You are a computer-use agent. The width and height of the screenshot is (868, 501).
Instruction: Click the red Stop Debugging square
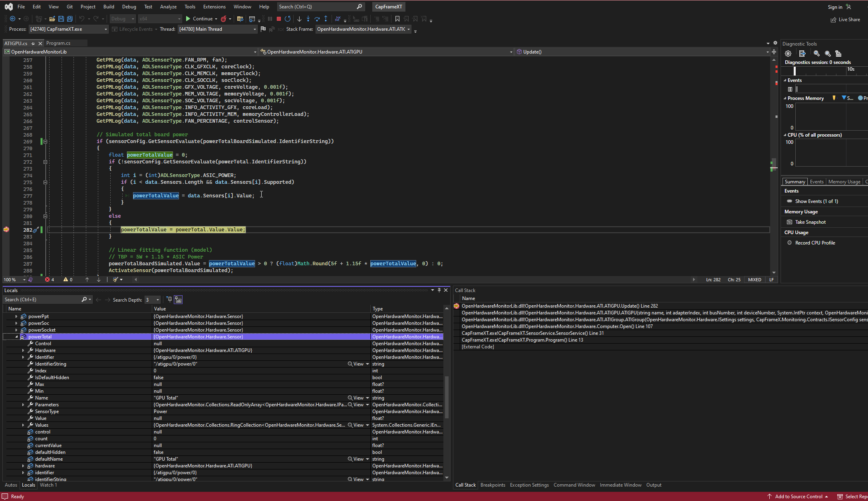click(x=279, y=19)
